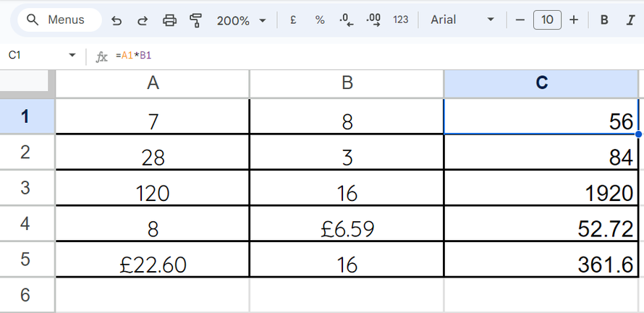The image size is (644, 313).
Task: Select column B header
Action: (x=347, y=83)
